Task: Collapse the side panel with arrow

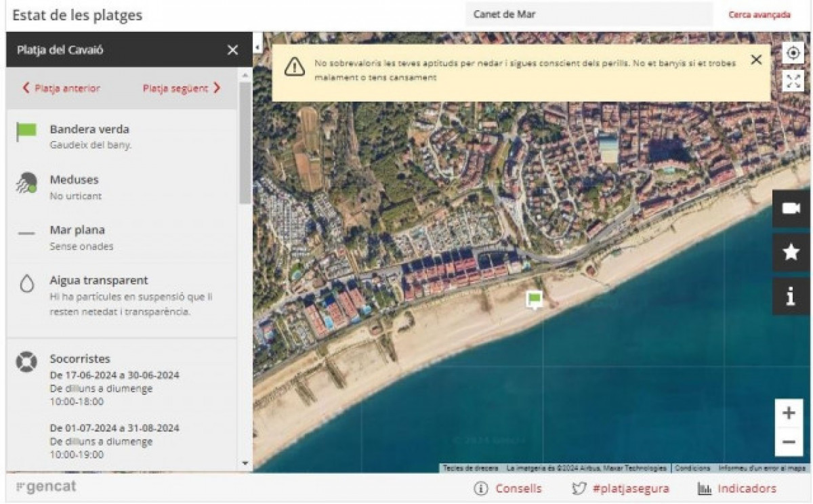Action: 257,47
